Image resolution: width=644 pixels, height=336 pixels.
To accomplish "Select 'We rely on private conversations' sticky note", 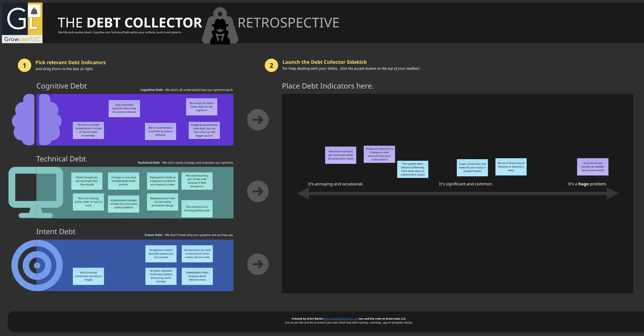I will pos(88,130).
